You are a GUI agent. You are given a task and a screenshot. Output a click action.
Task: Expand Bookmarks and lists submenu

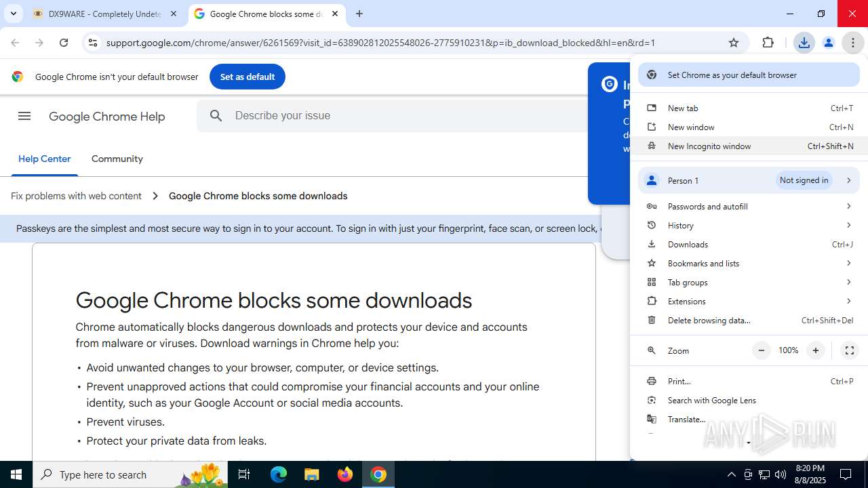tap(749, 264)
